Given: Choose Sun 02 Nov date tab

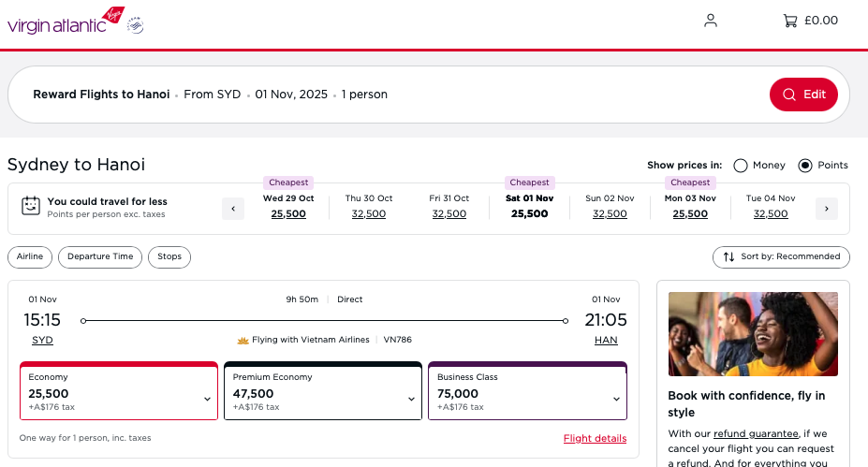Looking at the screenshot, I should pyautogui.click(x=610, y=206).
